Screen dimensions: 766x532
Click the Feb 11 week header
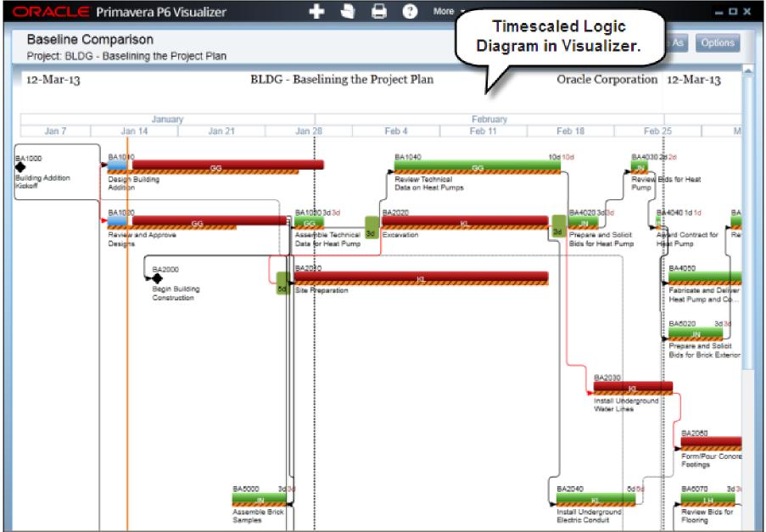[x=484, y=131]
